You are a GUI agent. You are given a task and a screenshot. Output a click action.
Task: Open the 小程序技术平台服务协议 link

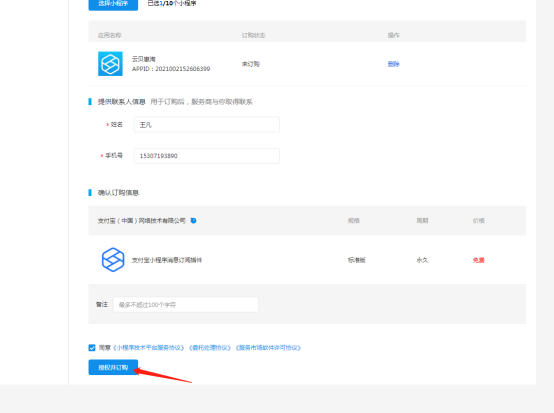tap(149, 348)
